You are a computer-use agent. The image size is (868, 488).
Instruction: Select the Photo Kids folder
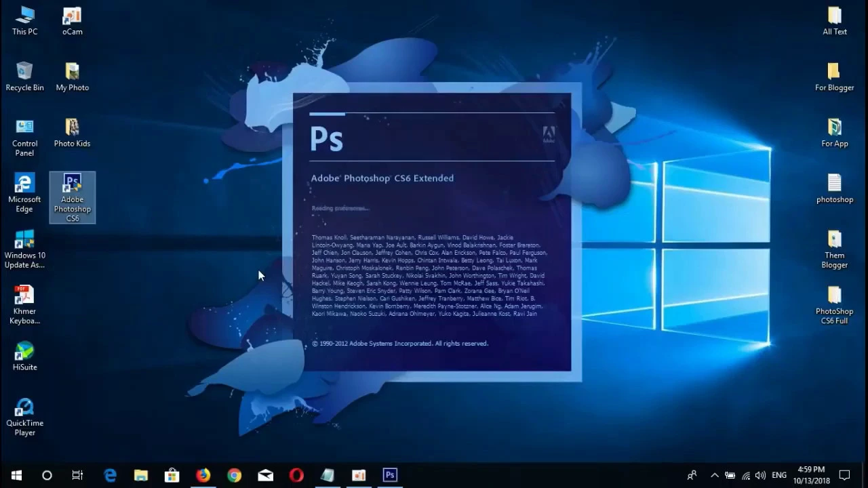[73, 133]
